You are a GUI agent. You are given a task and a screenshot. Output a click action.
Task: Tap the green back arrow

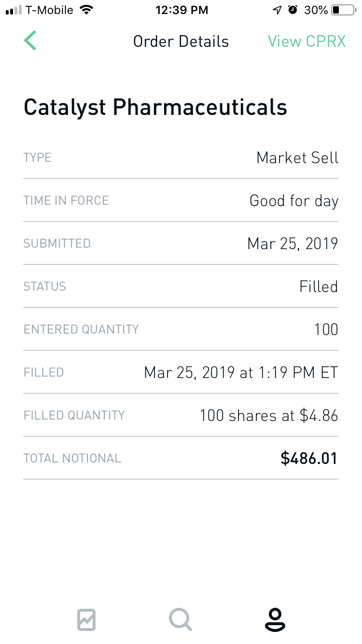30,41
